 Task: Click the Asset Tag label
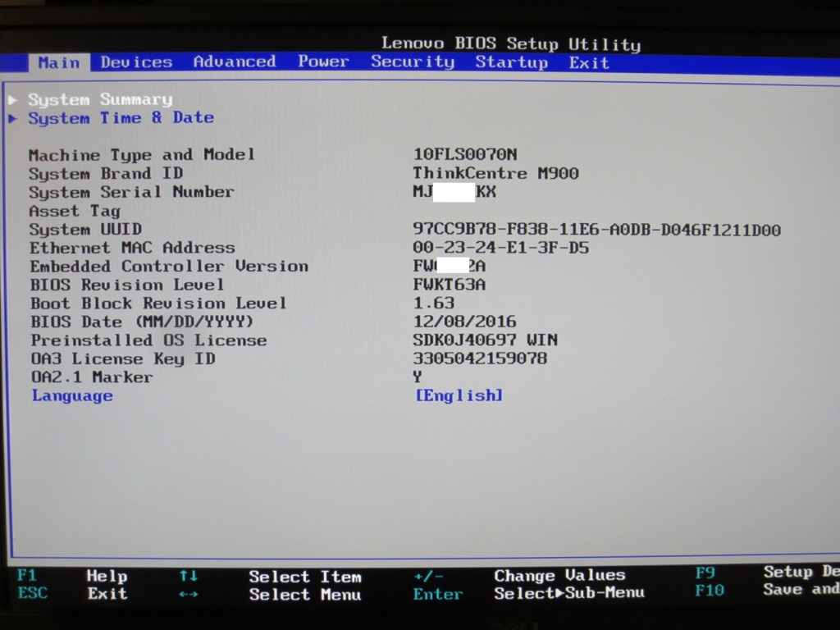coord(75,211)
